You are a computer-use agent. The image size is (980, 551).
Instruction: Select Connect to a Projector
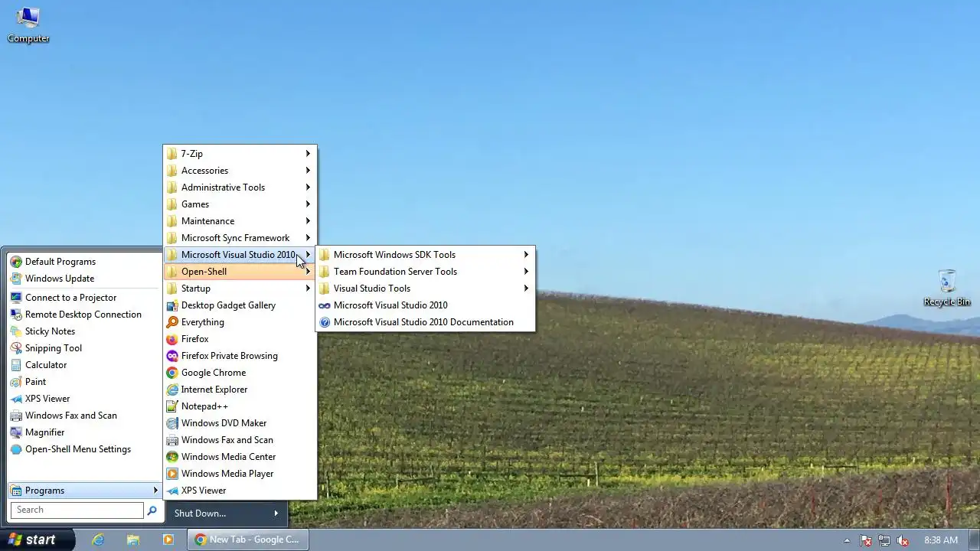coord(83,298)
